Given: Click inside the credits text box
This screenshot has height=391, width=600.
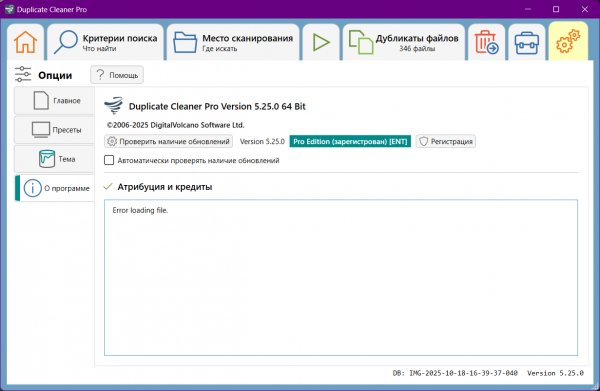Looking at the screenshot, I should pos(341,277).
